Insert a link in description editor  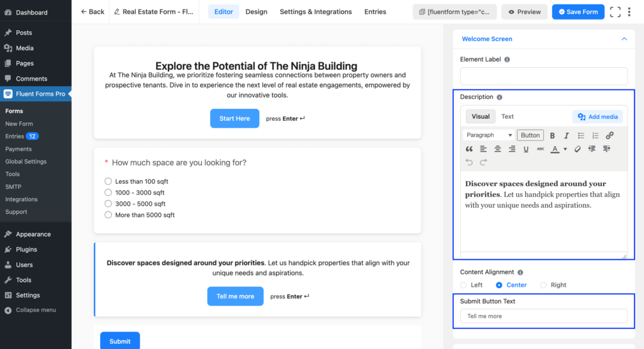[x=609, y=135]
